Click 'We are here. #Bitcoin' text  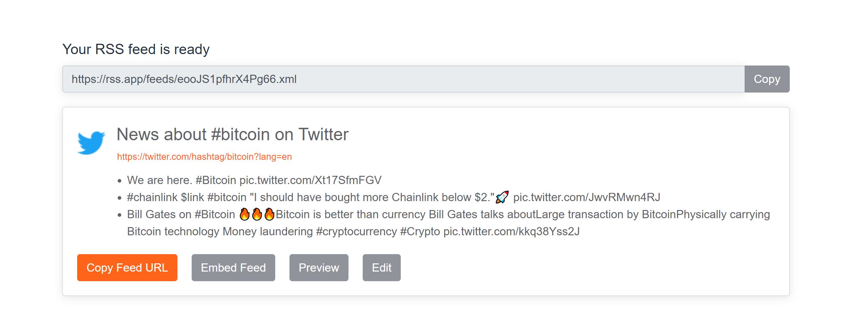(x=182, y=180)
